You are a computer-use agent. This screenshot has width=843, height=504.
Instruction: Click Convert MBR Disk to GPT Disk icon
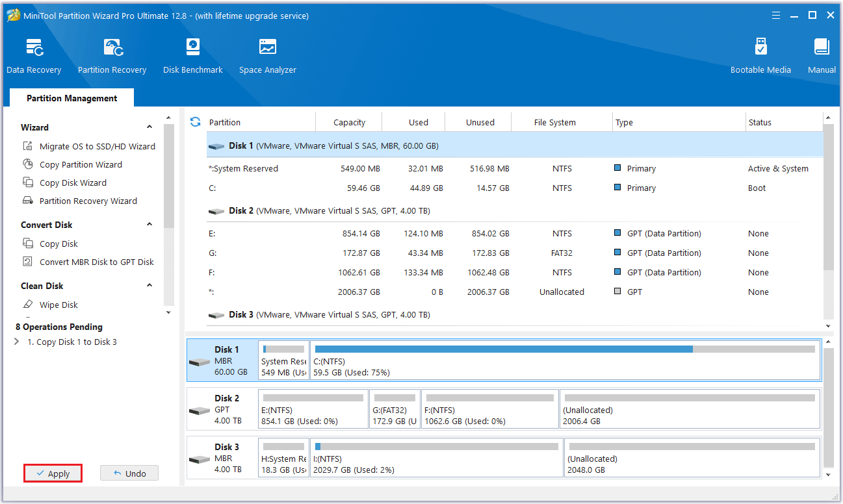tap(28, 262)
